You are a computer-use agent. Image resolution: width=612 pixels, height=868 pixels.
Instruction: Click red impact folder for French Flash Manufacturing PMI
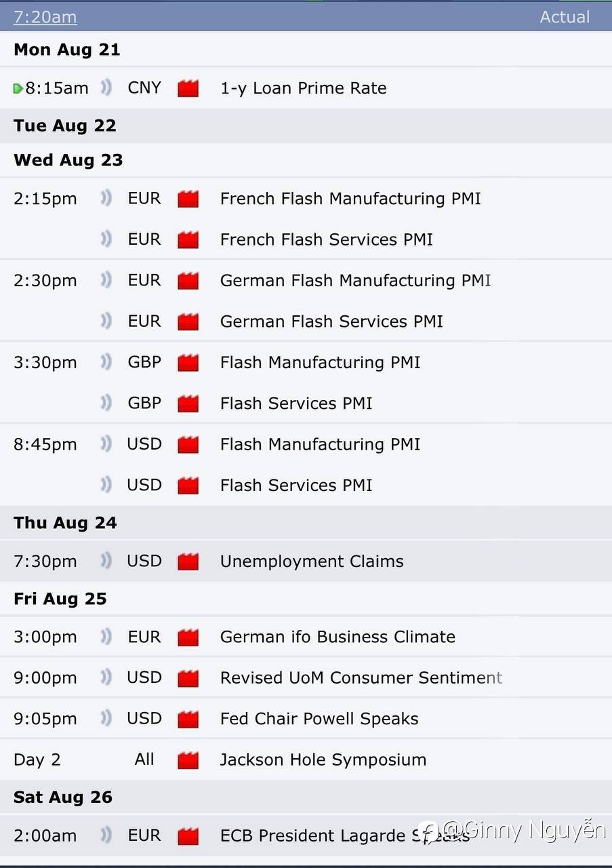point(188,199)
